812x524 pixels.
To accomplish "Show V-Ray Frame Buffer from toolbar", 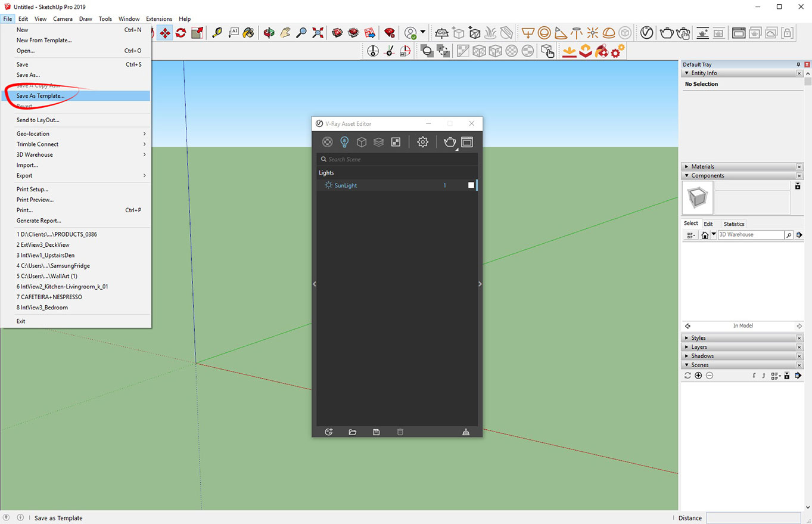I will [x=739, y=33].
